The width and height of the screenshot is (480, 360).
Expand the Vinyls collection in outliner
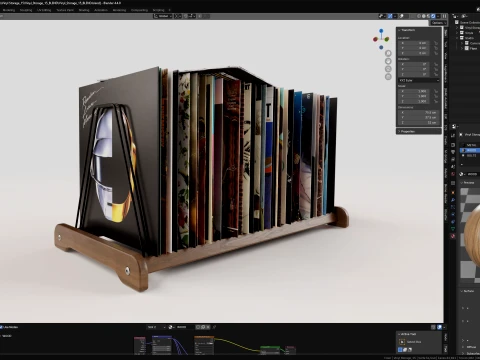(457, 33)
